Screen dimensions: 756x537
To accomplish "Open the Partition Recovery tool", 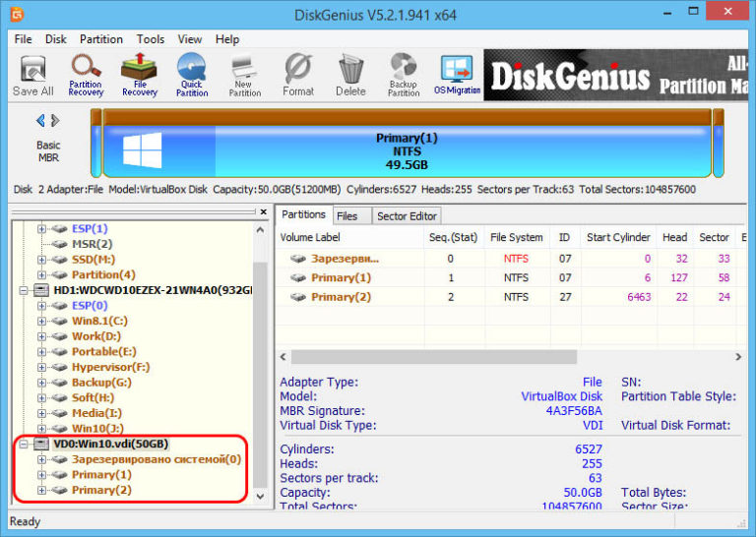I will (86, 75).
